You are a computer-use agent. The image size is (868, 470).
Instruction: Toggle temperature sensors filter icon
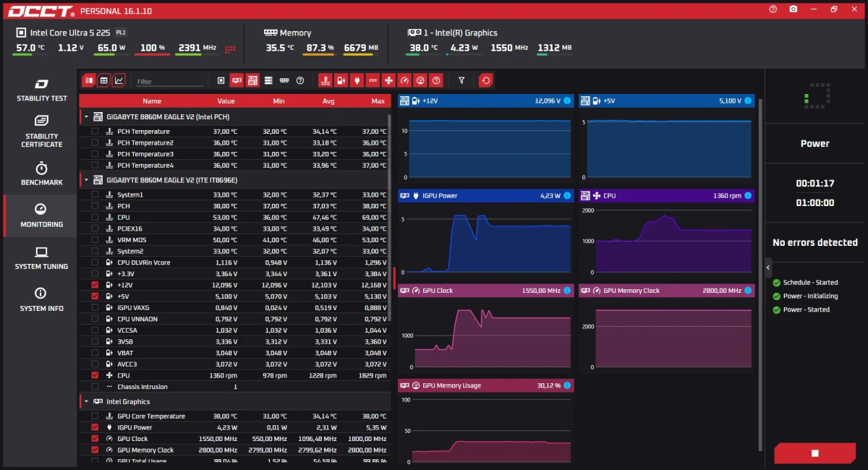pos(325,80)
